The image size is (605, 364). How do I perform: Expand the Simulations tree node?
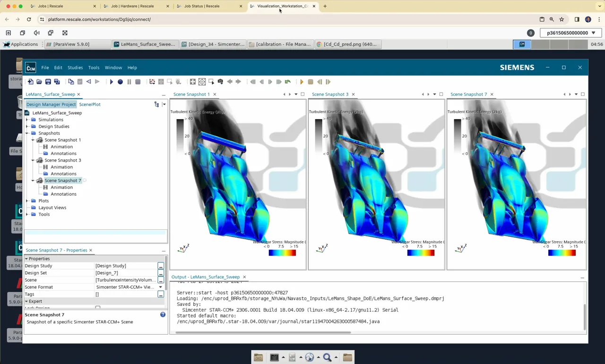point(27,120)
